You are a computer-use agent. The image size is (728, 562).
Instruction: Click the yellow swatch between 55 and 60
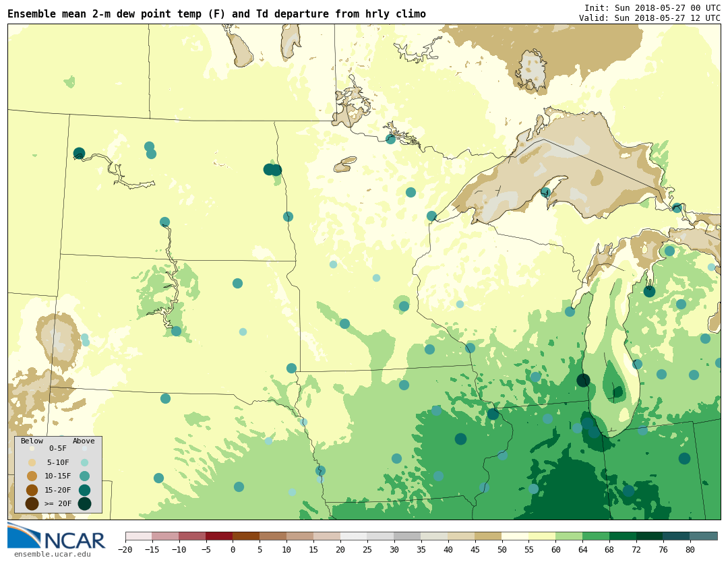543,536
